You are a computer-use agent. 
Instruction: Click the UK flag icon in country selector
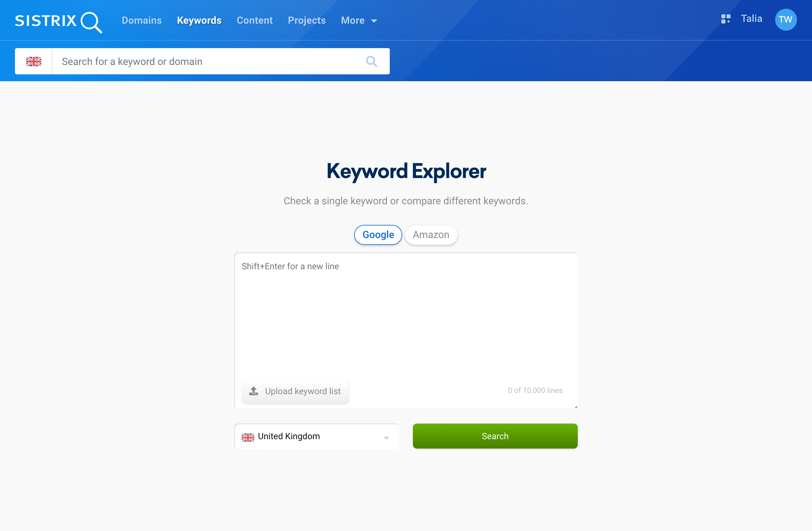coord(248,437)
